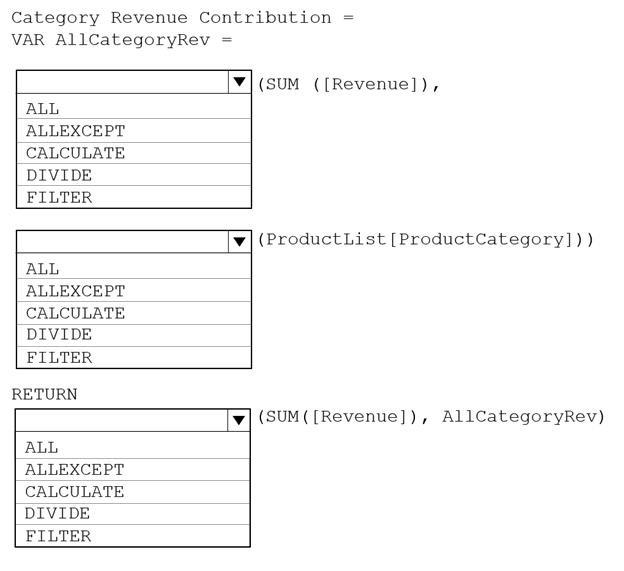Pick DIVIDE in the first dropdown list
The width and height of the screenshot is (624, 571).
pyautogui.click(x=134, y=175)
